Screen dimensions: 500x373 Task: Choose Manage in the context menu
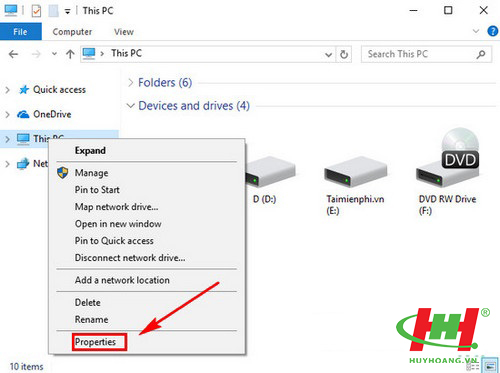(91, 173)
